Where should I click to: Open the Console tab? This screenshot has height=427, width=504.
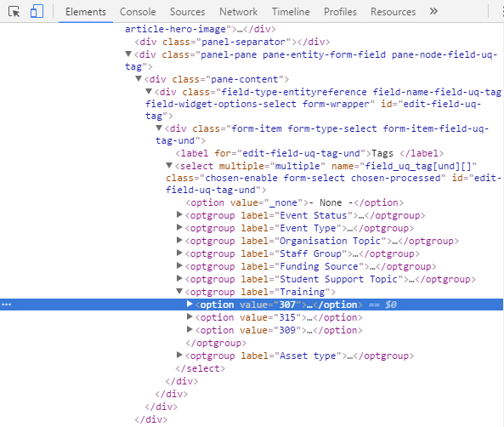138,12
